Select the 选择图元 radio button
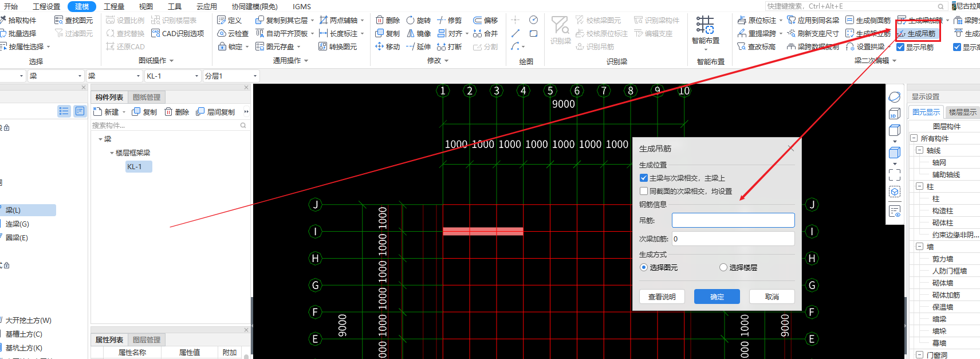Viewport: 980px width, 359px height. point(644,267)
